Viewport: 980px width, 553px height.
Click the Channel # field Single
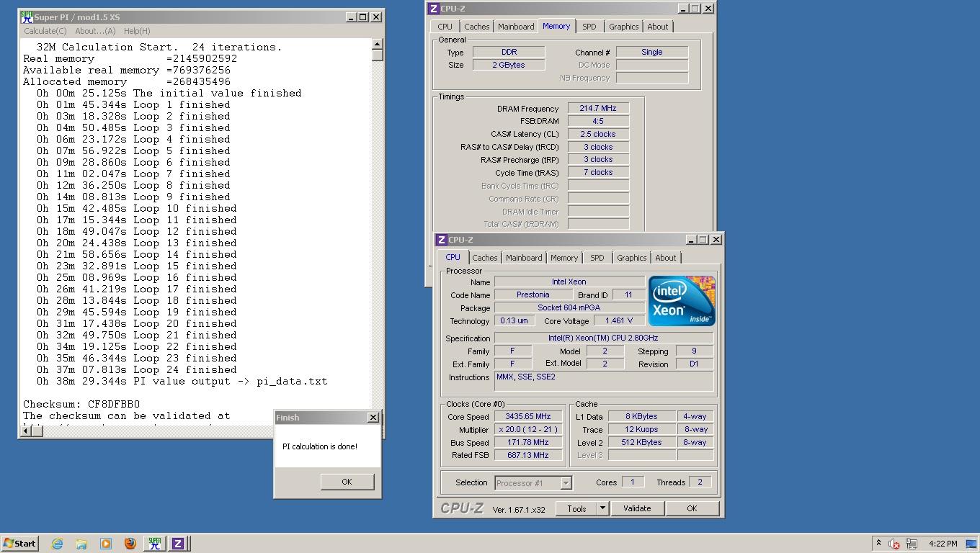click(652, 52)
